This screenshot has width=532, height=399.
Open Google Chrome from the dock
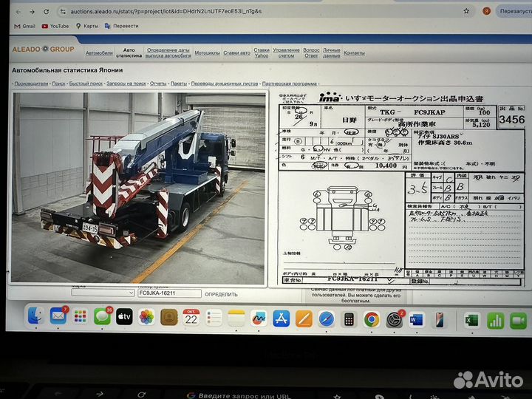372,319
